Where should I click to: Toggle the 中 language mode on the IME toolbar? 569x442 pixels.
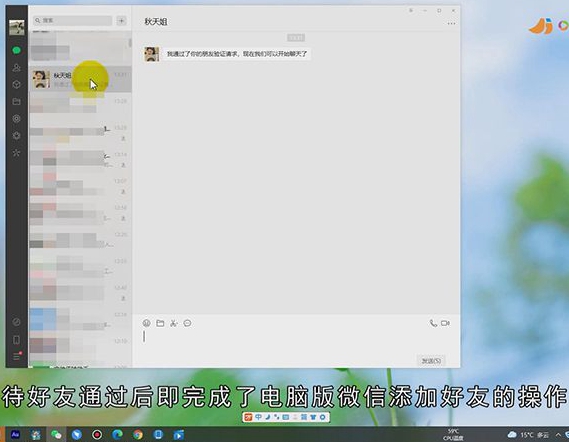[258, 417]
